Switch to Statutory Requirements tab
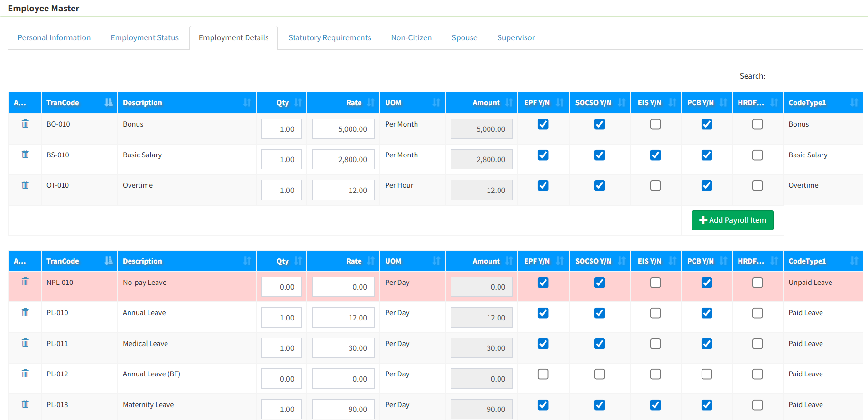The height and width of the screenshot is (420, 868). click(x=330, y=37)
